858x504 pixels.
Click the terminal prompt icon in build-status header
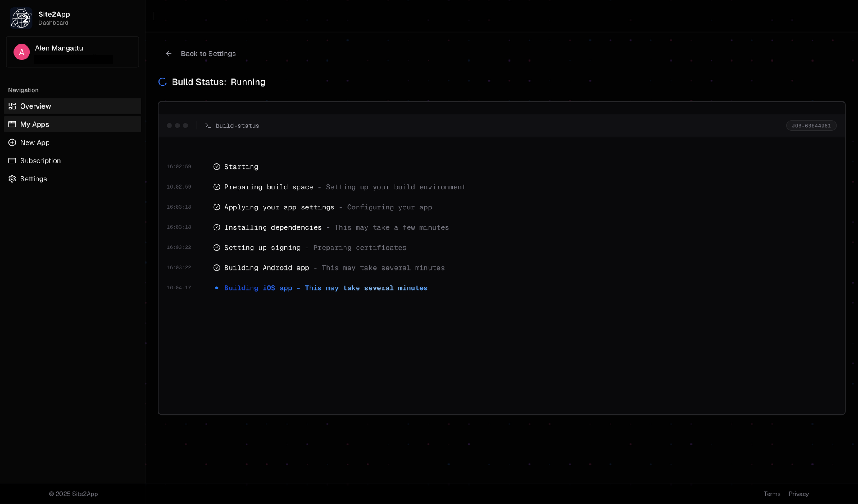click(208, 125)
